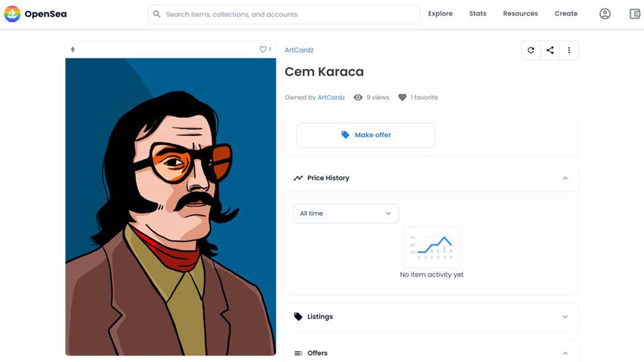This screenshot has height=362, width=644.
Task: Toggle the favorite heart on the artwork
Action: tap(262, 49)
